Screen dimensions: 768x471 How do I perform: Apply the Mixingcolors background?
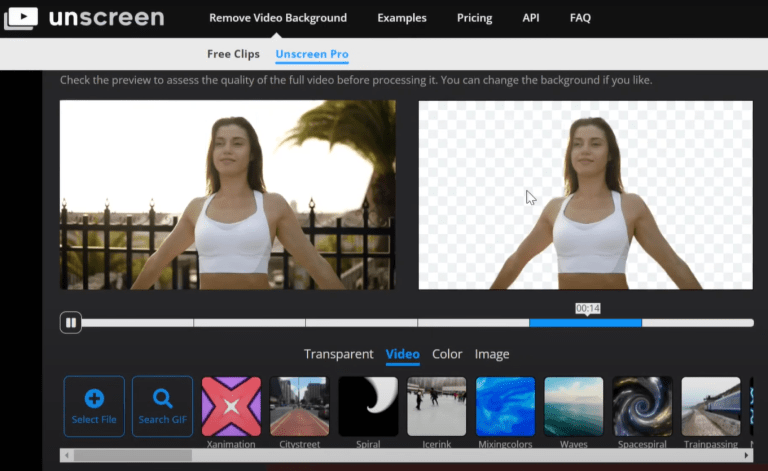point(505,406)
